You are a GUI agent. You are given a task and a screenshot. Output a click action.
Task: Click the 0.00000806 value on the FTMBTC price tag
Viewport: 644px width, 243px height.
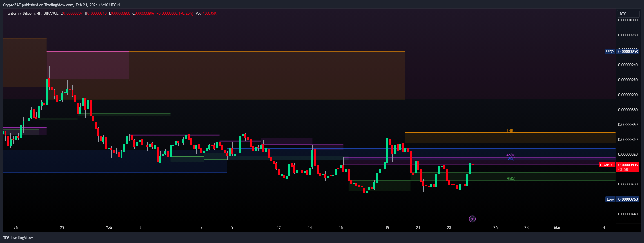click(x=628, y=165)
